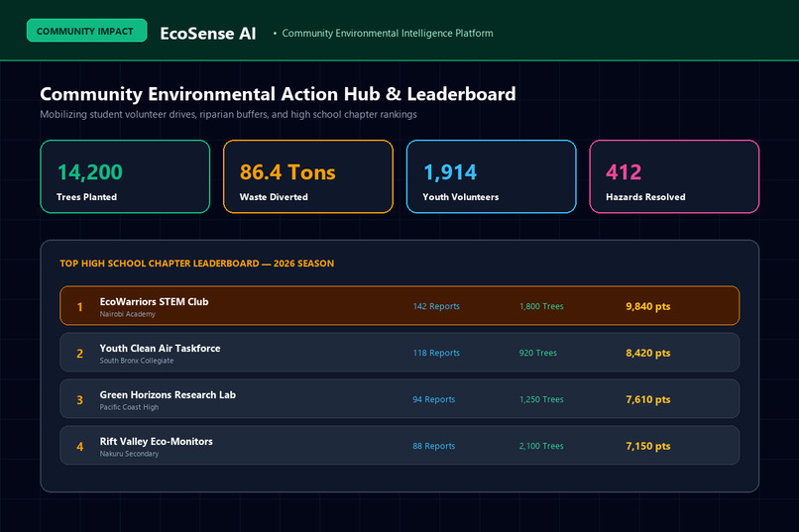Click Nairobi Academy school label
Viewport: 799px width, 532px height.
[128, 314]
